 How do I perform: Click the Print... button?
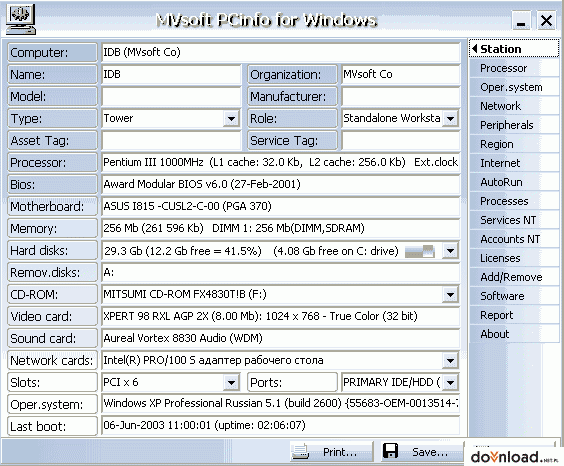(331, 452)
